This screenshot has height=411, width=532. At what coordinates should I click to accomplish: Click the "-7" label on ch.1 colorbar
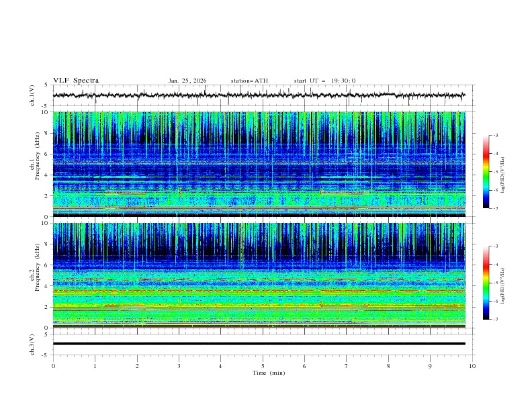click(x=496, y=209)
